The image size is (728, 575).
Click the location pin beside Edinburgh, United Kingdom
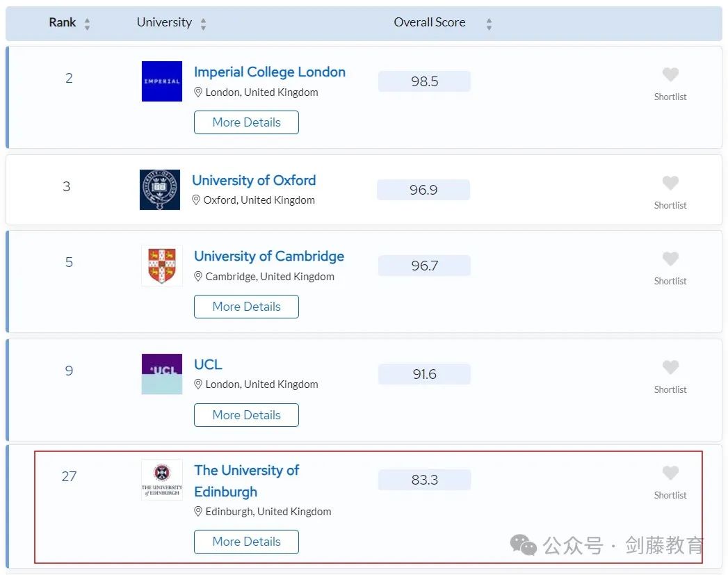click(197, 512)
